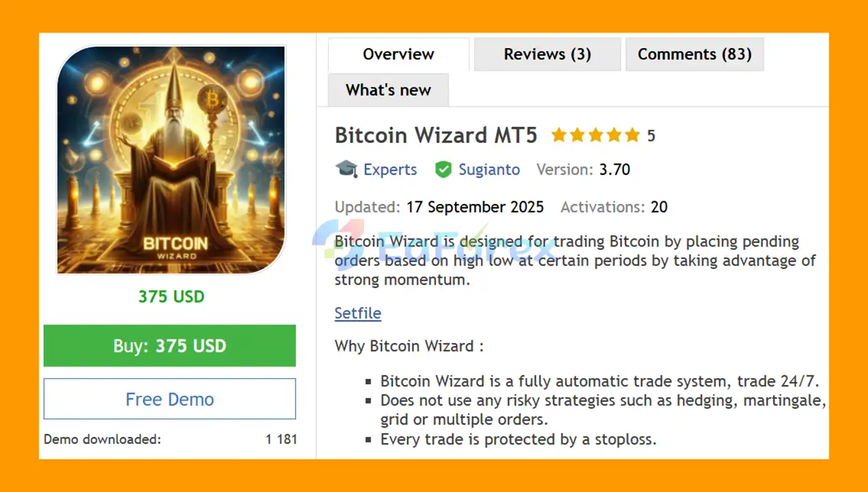The image size is (868, 492).
Task: Click the updated date 17 September 2025
Action: (x=475, y=207)
